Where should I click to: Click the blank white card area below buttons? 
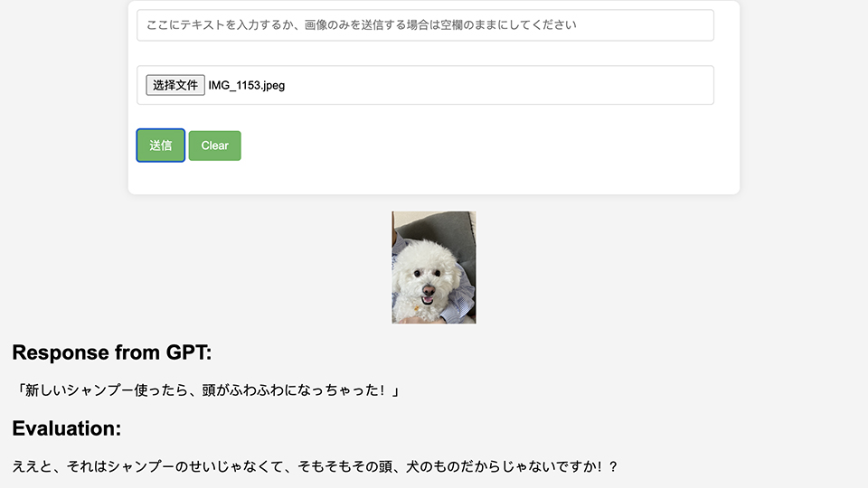[434, 178]
